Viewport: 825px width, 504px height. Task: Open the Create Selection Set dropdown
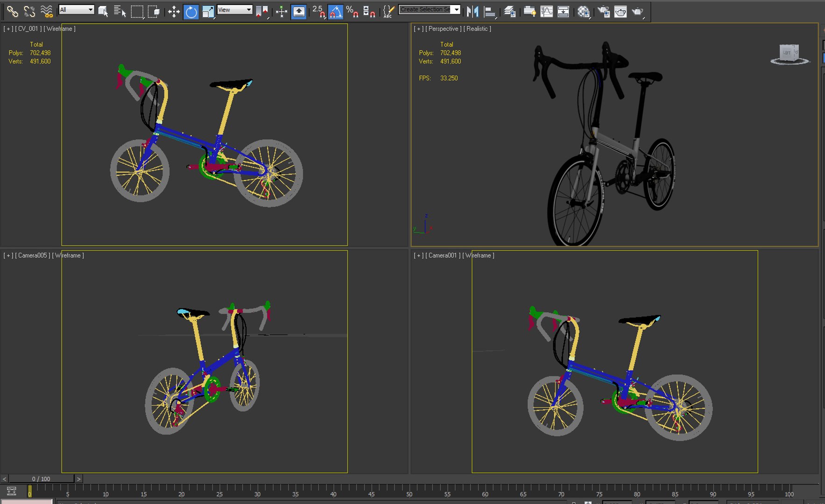point(430,9)
